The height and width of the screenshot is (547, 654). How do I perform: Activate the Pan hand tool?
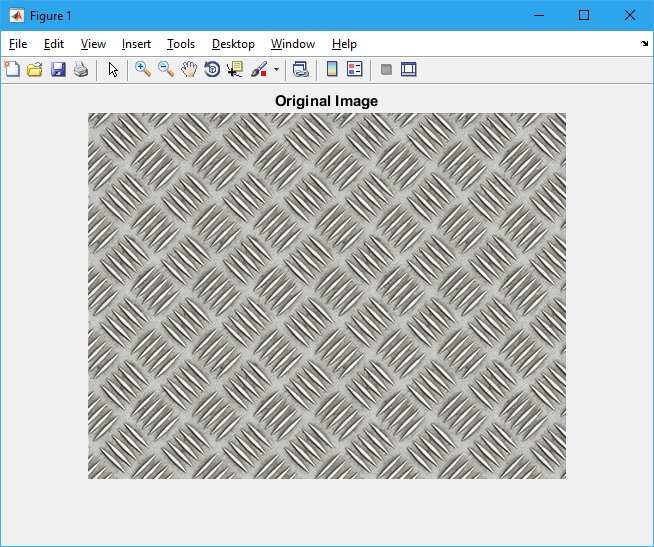pos(189,69)
